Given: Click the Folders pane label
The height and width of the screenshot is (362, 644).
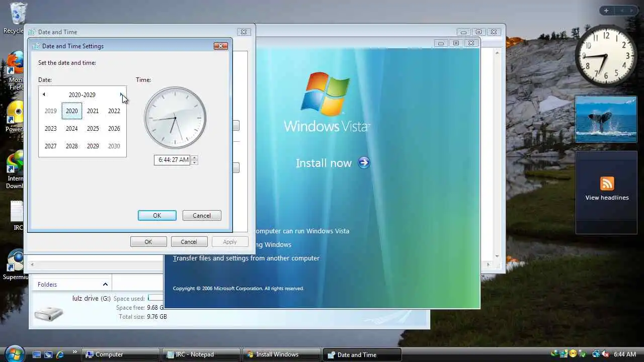Looking at the screenshot, I should click(x=47, y=285).
